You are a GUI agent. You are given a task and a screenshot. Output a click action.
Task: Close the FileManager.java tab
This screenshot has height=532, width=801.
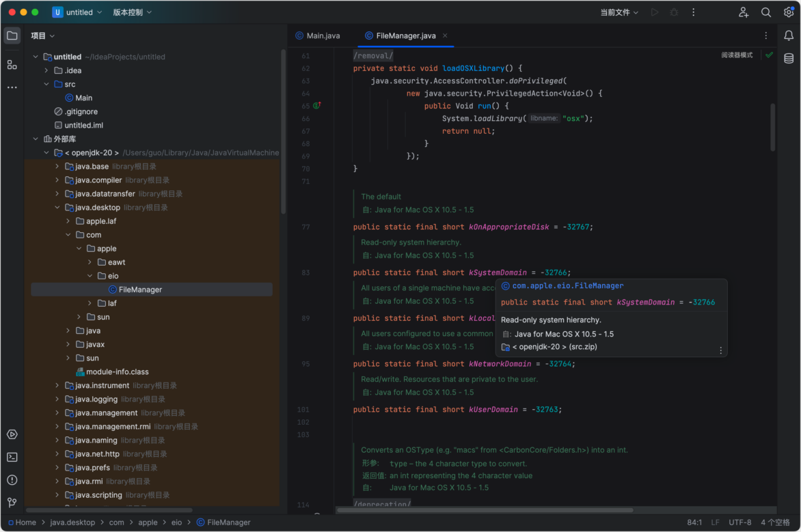click(x=445, y=36)
